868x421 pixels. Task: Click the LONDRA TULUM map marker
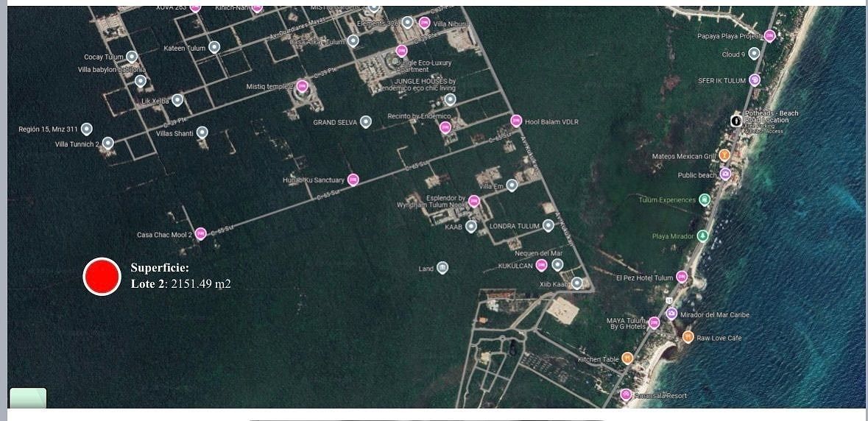point(548,226)
